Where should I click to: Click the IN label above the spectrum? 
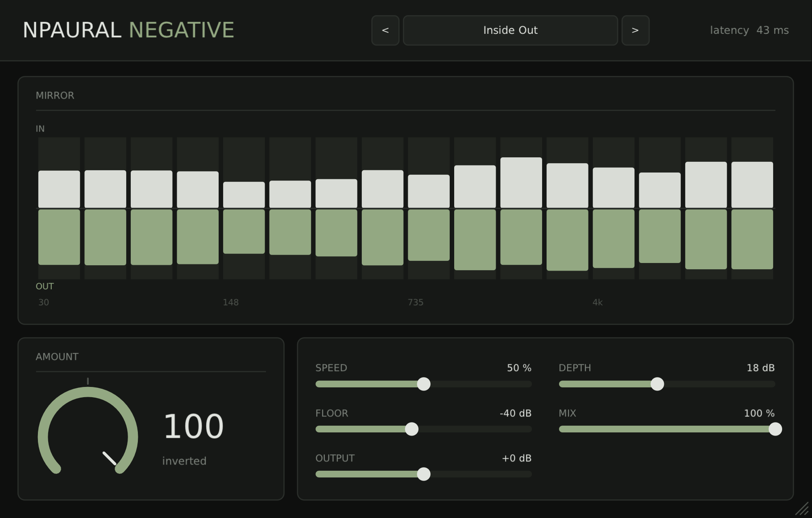point(40,129)
